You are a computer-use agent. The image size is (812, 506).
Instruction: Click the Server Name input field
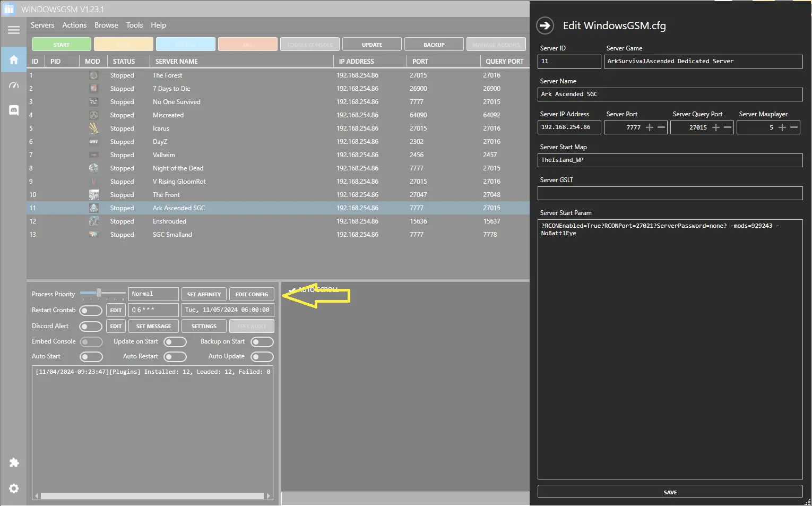670,94
